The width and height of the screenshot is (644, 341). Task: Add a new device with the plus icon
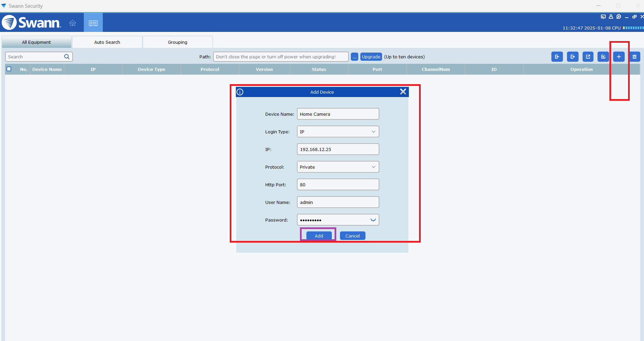pos(619,57)
